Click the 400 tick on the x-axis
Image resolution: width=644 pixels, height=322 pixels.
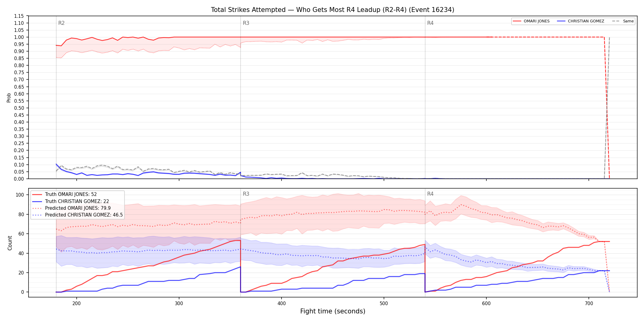281,304
